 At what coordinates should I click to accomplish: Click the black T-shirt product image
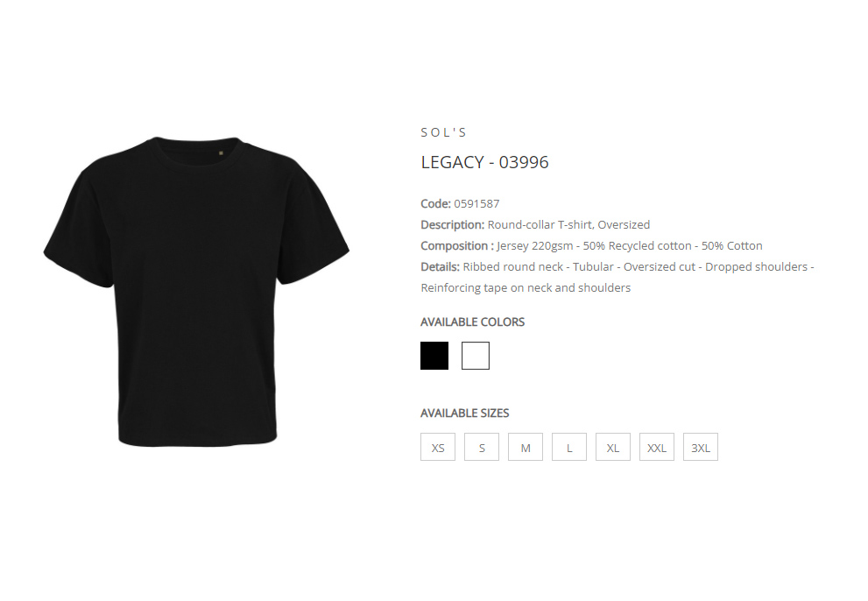pyautogui.click(x=196, y=292)
